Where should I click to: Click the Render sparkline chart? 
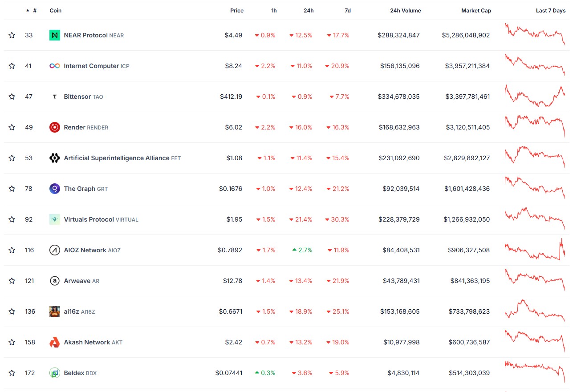535,126
